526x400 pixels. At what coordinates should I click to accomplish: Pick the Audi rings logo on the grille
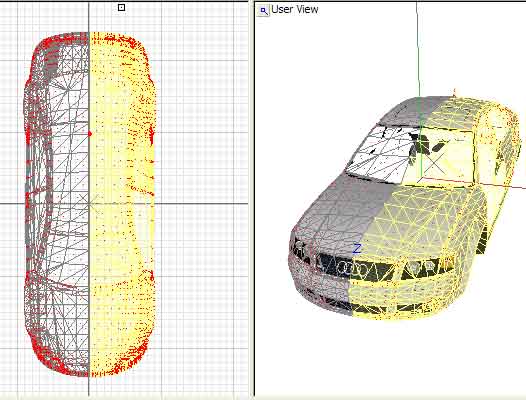tap(353, 268)
